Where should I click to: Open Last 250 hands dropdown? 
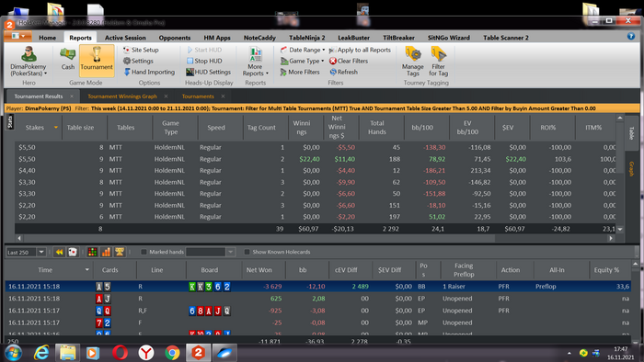coord(41,252)
